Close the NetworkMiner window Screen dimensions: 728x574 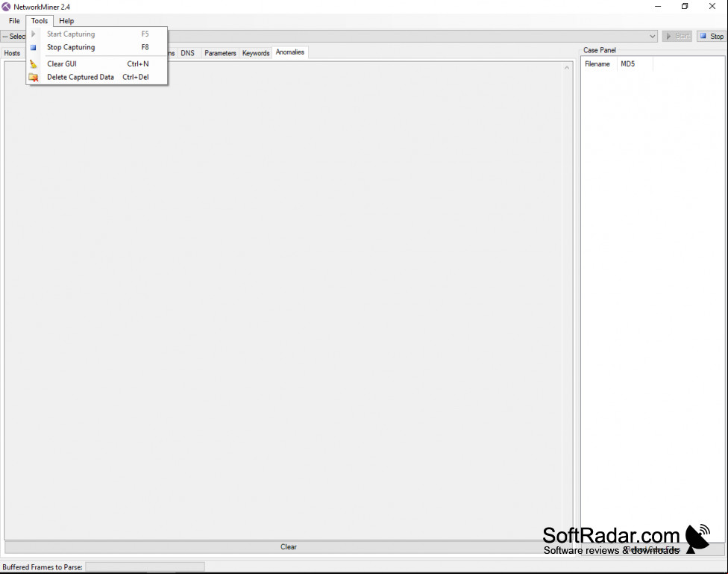pos(712,7)
